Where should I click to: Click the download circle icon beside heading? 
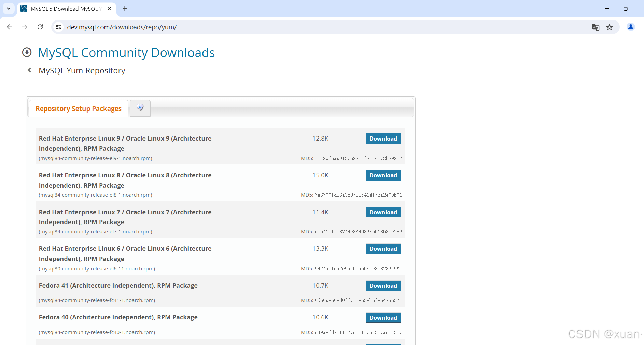(27, 52)
